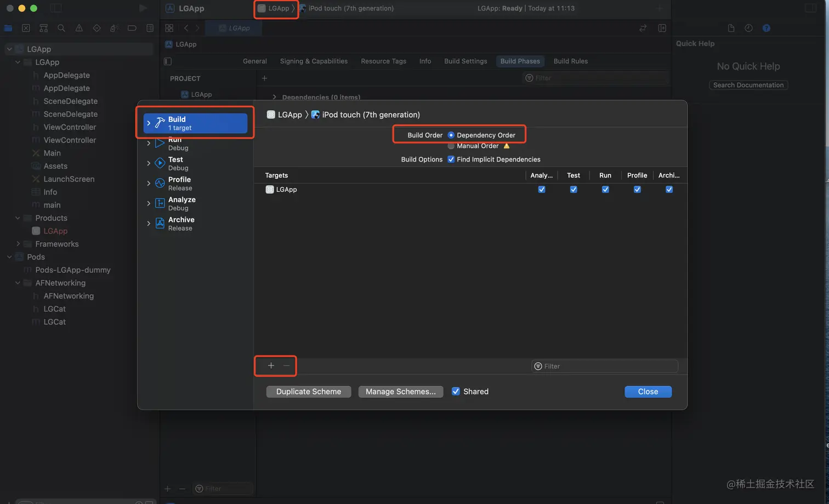
Task: Go back with the editor's left arrow
Action: 186,28
